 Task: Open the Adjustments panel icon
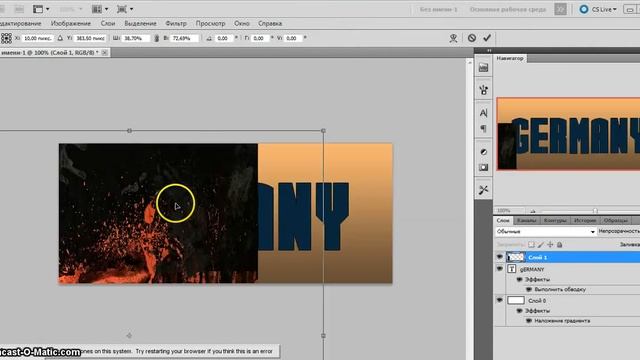483,151
